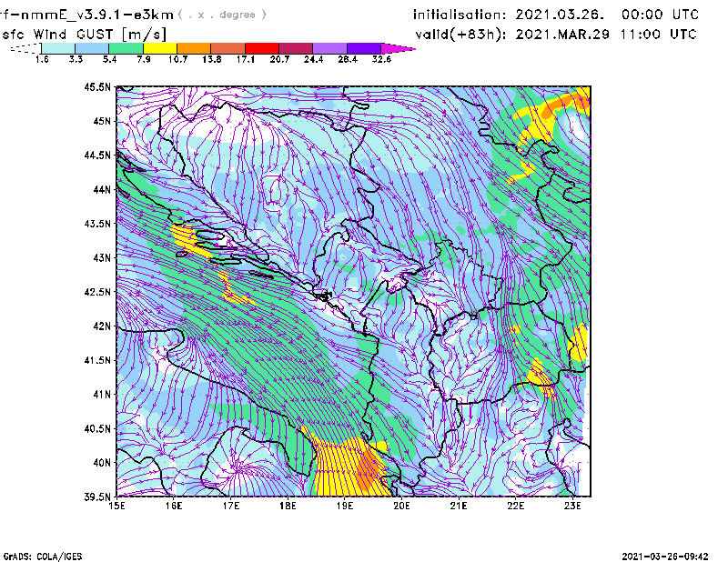Click the 42.5N latitude label
Screen dimensions: 728x562
tap(98, 292)
